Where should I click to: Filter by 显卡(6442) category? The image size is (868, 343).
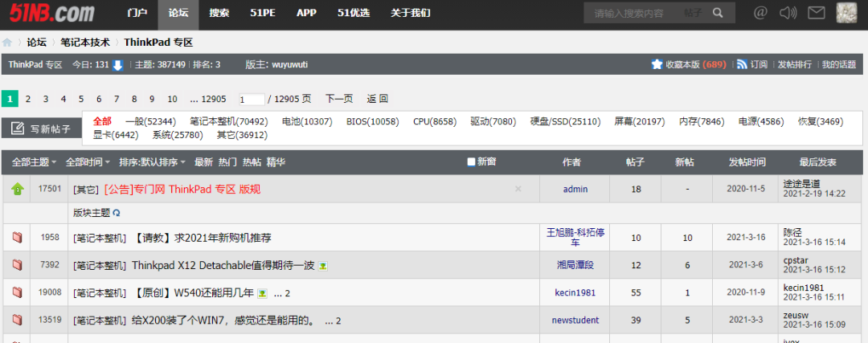[116, 135]
